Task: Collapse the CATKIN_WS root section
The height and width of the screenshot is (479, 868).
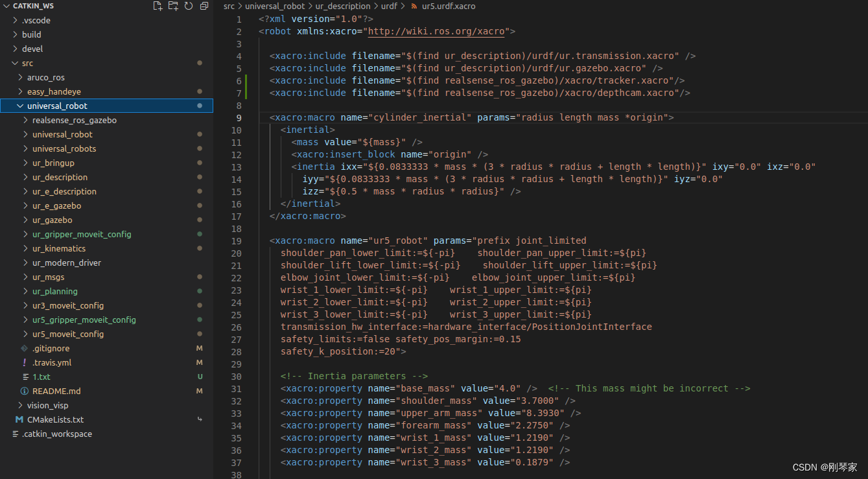Action: click(6, 6)
